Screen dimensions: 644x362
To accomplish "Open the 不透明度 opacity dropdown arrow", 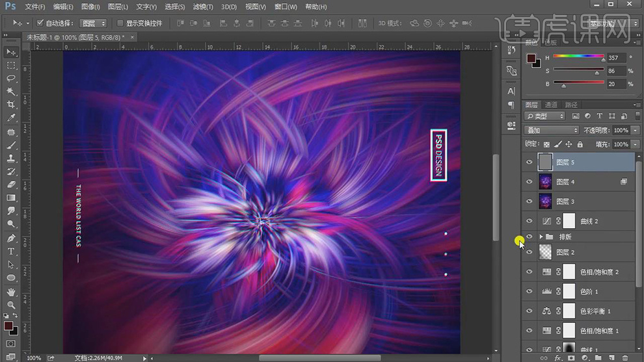I will [x=634, y=131].
